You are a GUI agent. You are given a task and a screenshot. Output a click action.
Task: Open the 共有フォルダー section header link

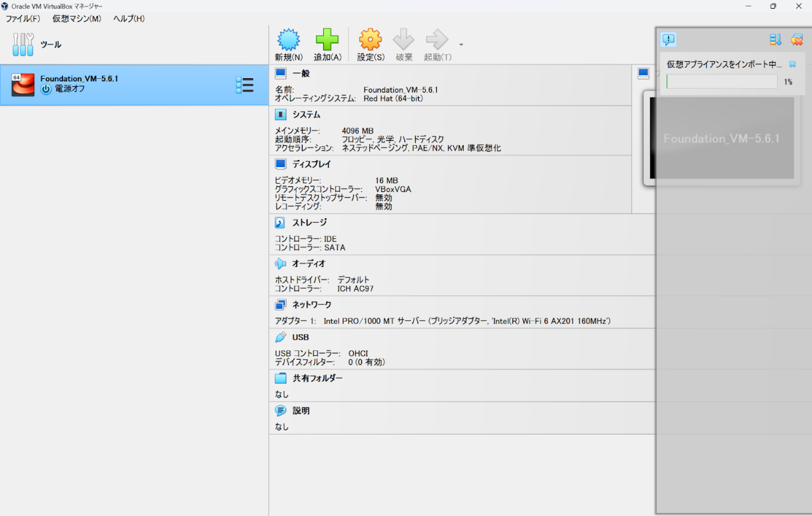tap(318, 378)
